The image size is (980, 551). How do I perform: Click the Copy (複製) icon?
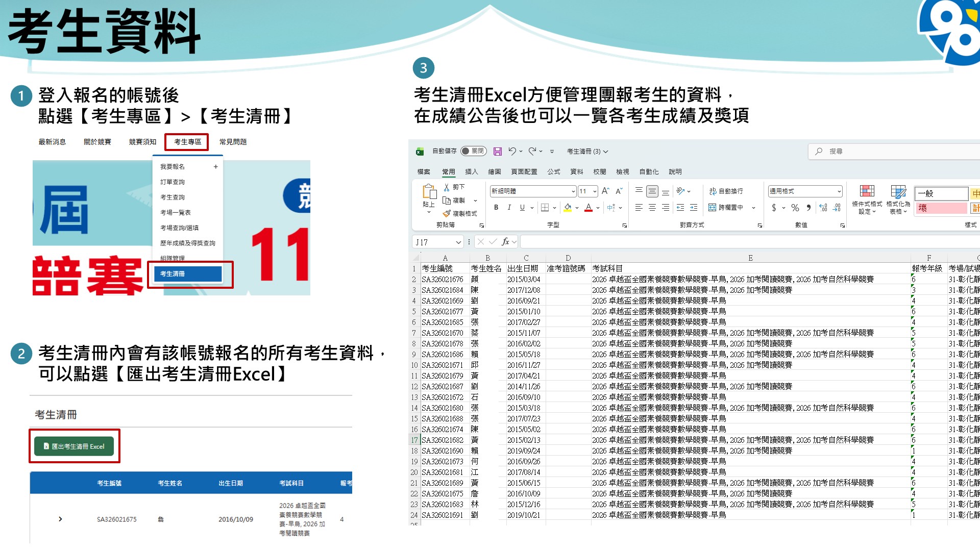pos(447,201)
